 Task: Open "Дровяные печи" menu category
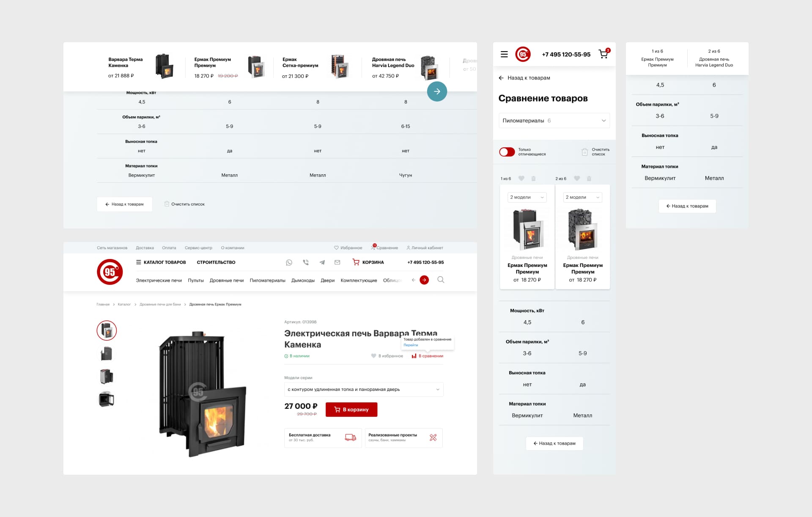pyautogui.click(x=226, y=280)
